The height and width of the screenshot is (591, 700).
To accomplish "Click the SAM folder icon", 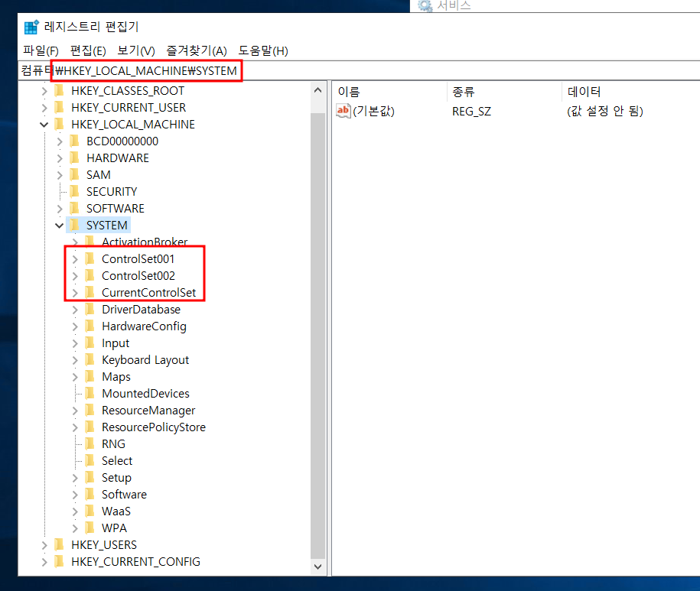I will click(74, 175).
